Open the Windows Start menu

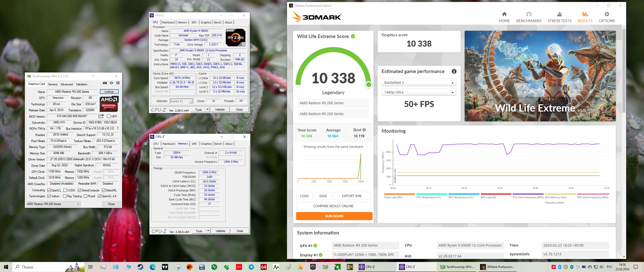[6, 267]
